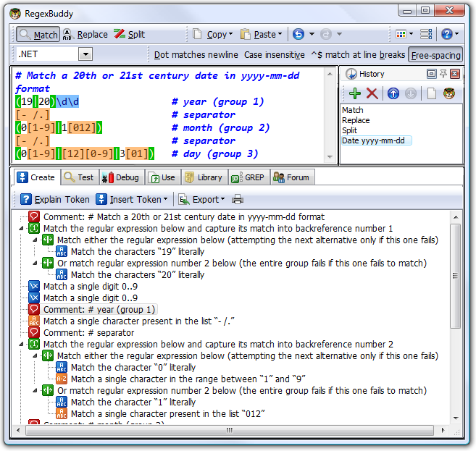Click the top comment row icon in tree

click(34, 216)
